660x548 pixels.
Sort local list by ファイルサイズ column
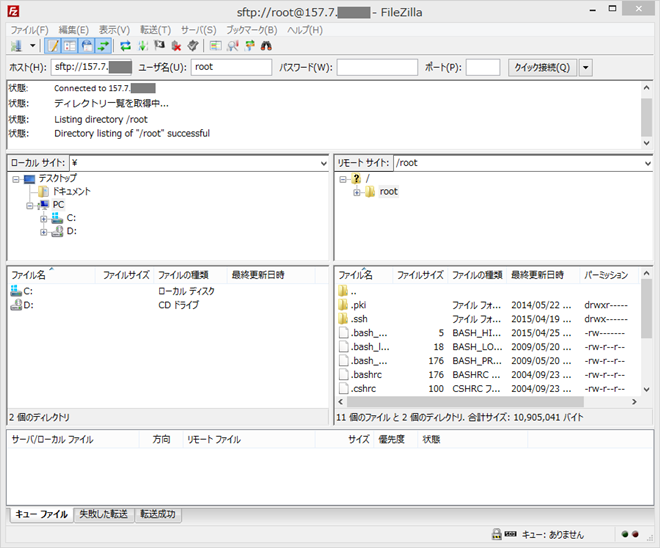point(125,275)
